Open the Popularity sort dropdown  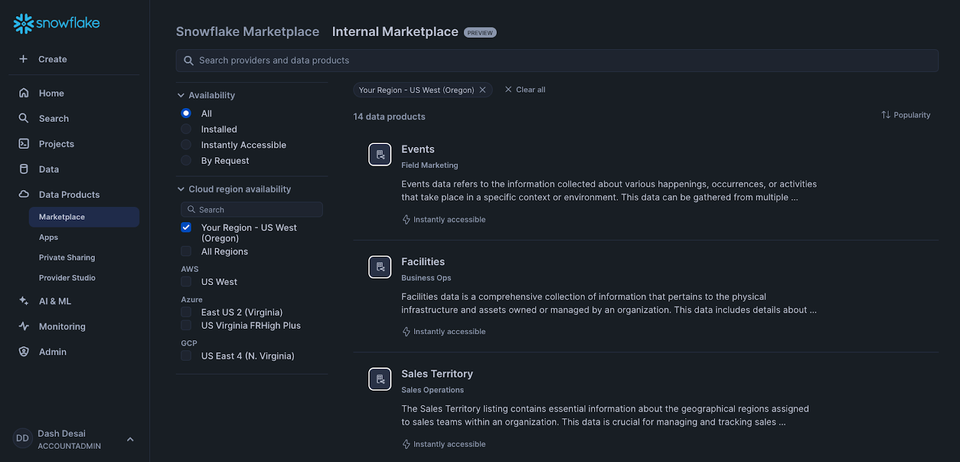906,115
